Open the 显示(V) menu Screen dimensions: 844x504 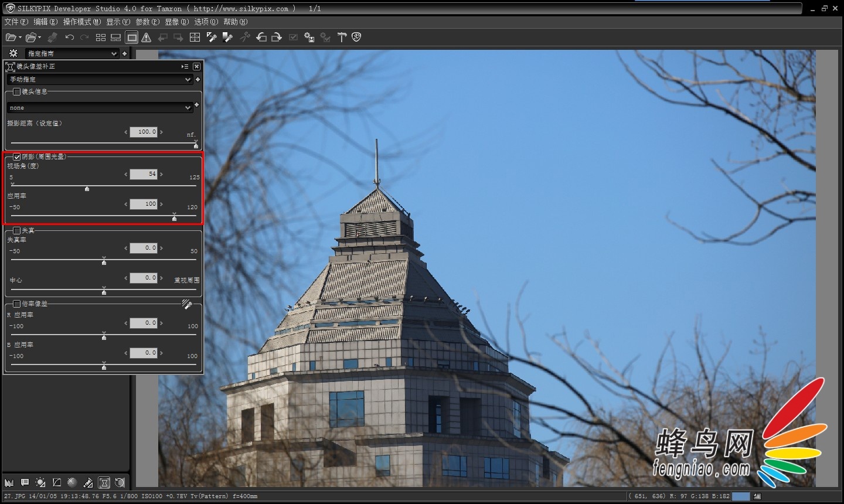(x=118, y=22)
